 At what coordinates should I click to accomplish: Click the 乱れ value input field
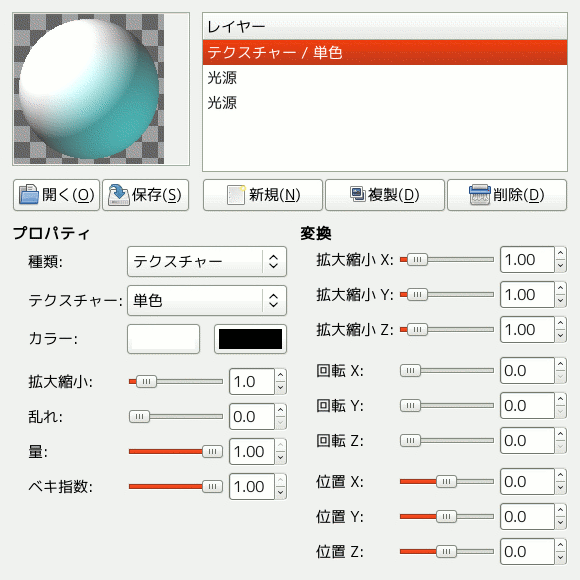pyautogui.click(x=252, y=417)
